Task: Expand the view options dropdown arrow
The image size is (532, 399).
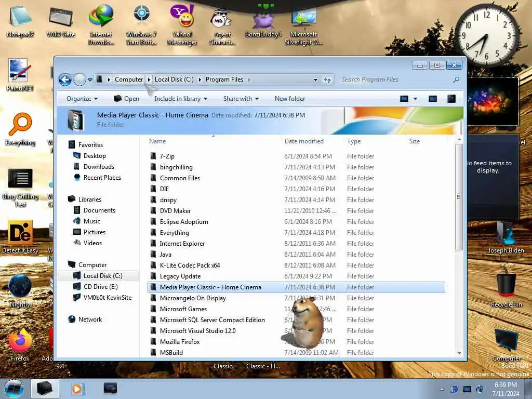Action: (415, 99)
